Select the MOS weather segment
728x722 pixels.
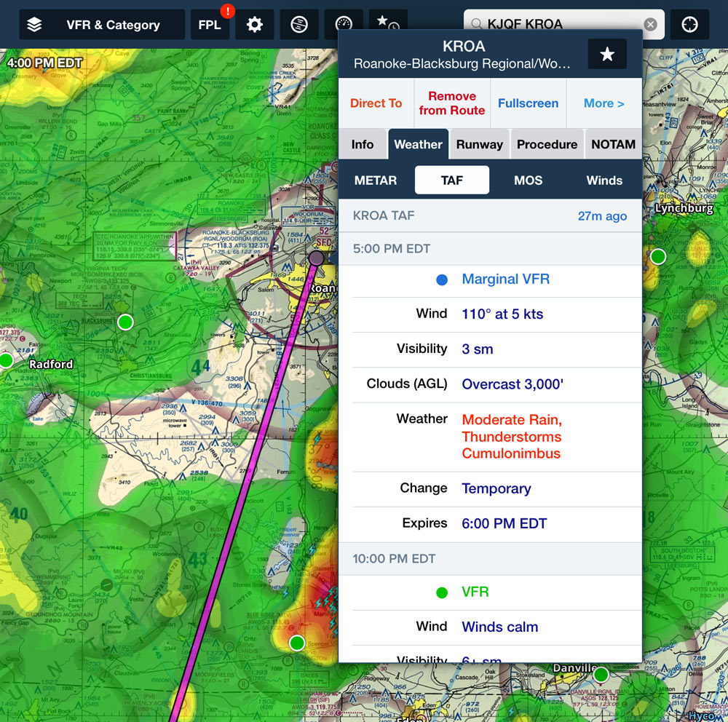tap(528, 180)
